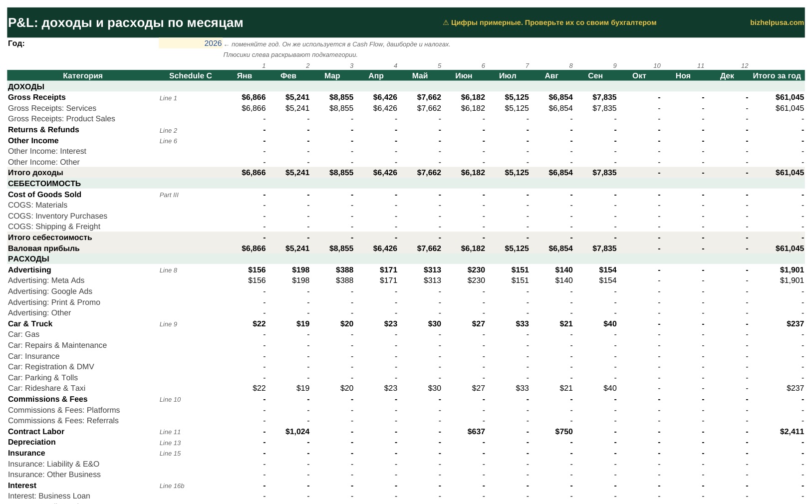Click the Дек month column header
This screenshot has height=504, width=812.
point(727,76)
